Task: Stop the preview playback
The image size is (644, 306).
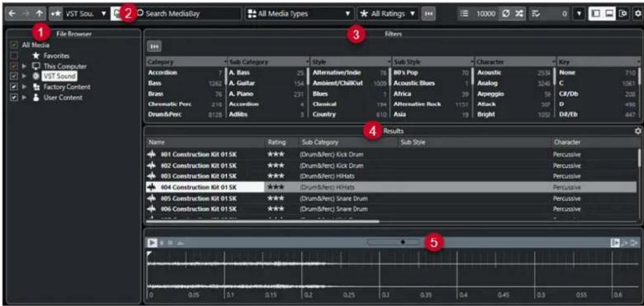Action: 170,243
